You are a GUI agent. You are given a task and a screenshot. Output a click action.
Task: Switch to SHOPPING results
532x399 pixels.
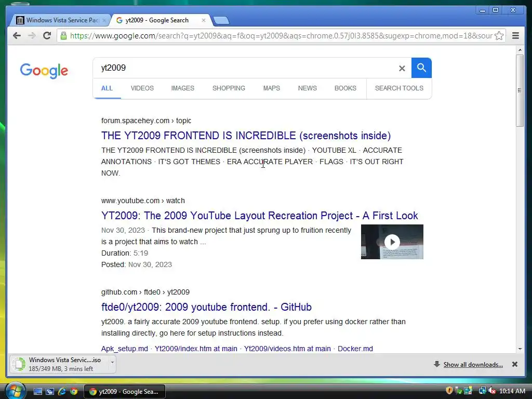(x=229, y=88)
